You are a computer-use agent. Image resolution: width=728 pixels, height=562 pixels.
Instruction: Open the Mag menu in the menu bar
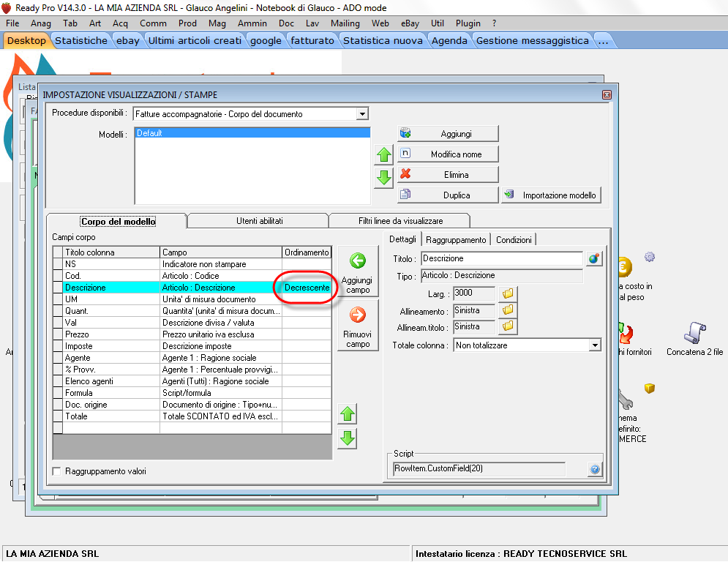[217, 23]
